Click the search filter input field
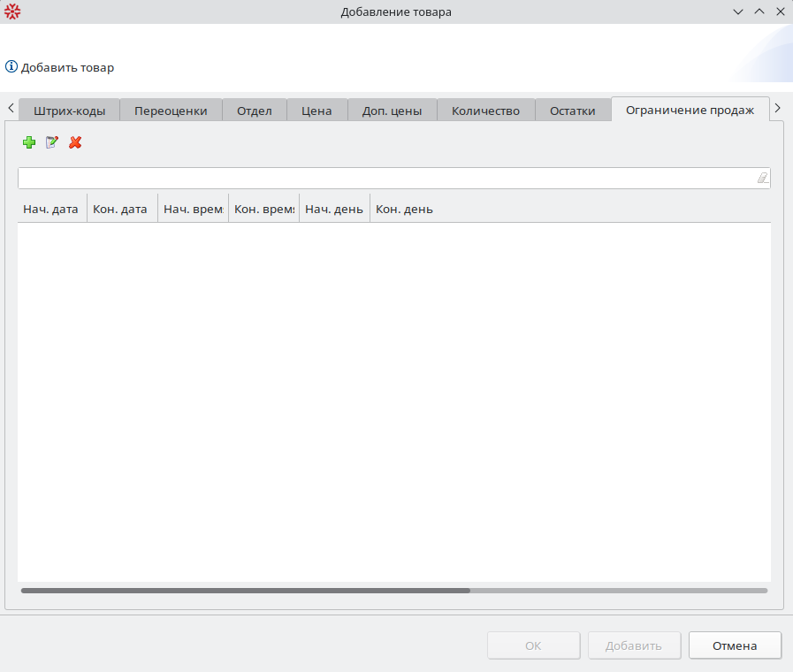The image size is (793, 672). coord(385,179)
